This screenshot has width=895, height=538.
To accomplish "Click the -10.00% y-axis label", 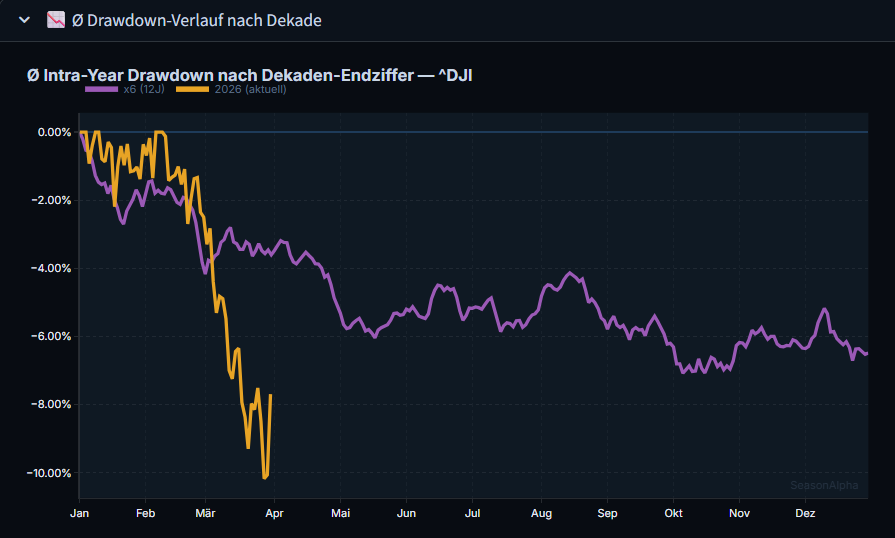I will [49, 473].
